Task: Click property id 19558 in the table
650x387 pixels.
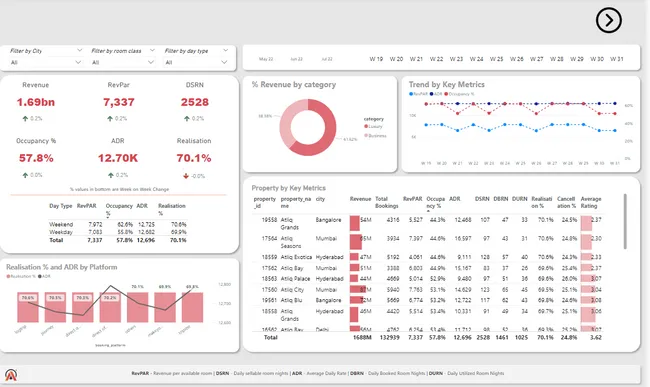Action: click(x=269, y=220)
